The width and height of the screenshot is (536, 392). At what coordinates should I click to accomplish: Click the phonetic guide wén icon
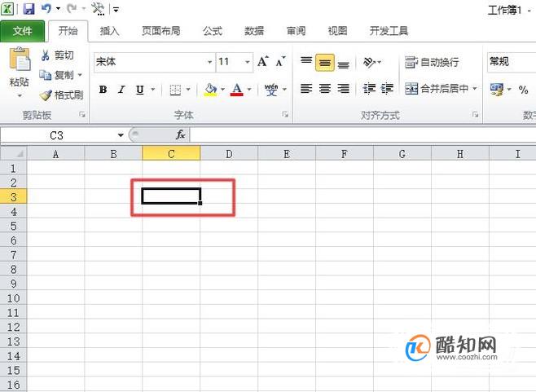[x=271, y=90]
